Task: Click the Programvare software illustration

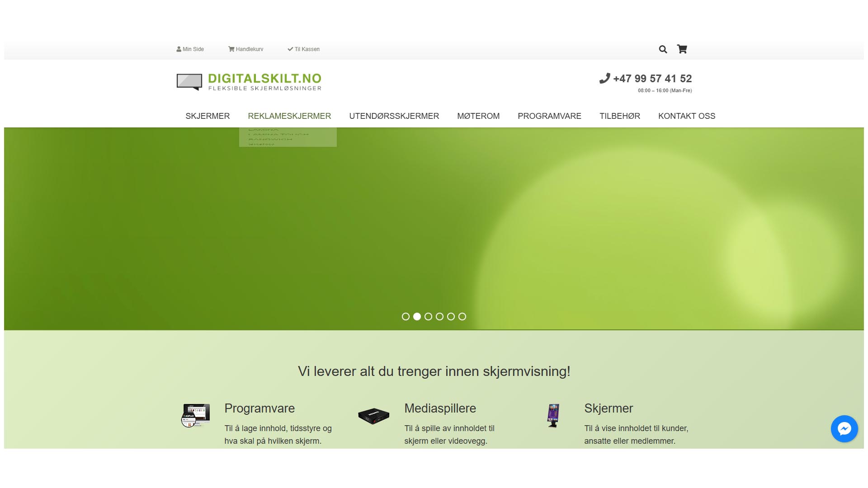Action: 196,415
